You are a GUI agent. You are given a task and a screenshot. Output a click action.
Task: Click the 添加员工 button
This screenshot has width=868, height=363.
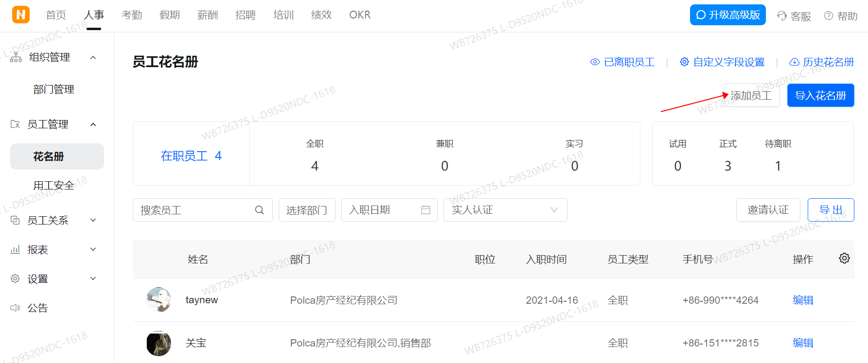(x=751, y=96)
